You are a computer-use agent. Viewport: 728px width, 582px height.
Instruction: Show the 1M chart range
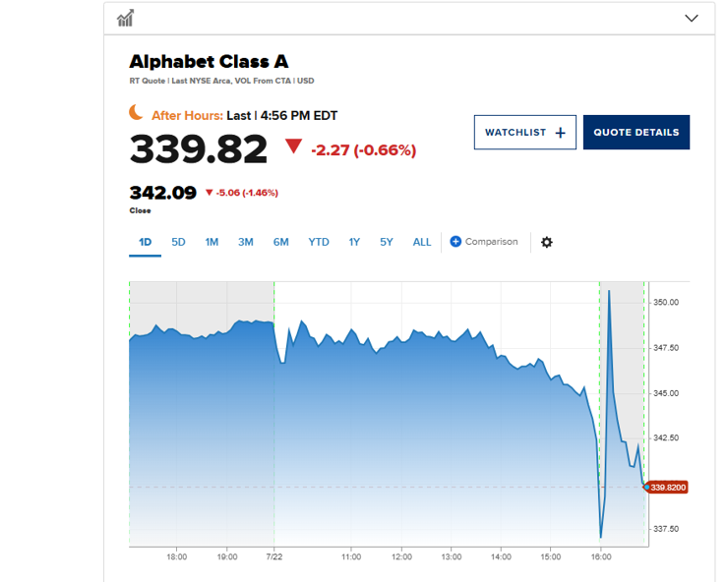click(212, 242)
